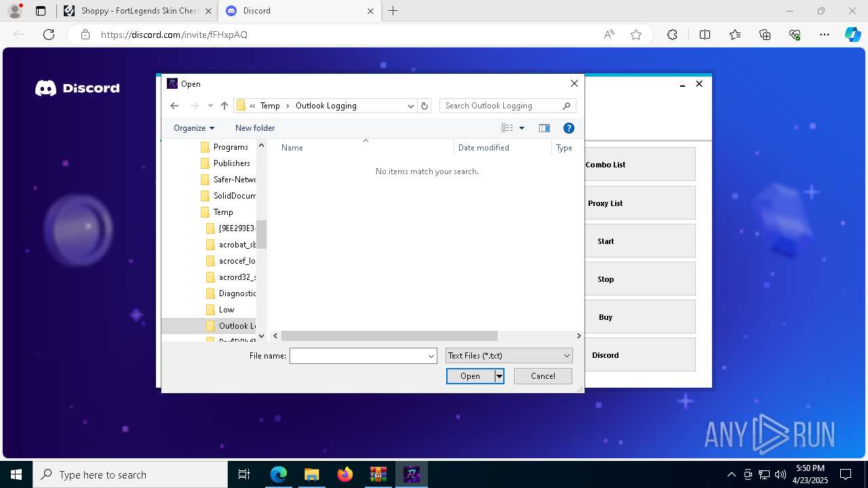Click the Open button

click(x=470, y=376)
